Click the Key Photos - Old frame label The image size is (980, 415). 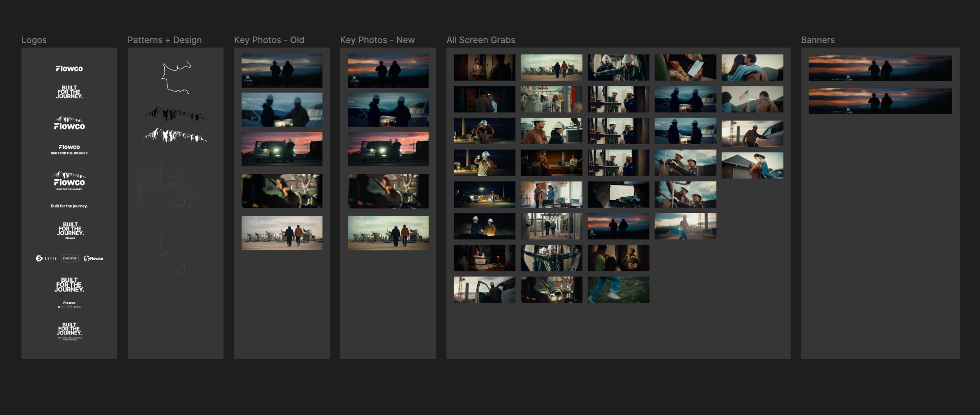(269, 40)
